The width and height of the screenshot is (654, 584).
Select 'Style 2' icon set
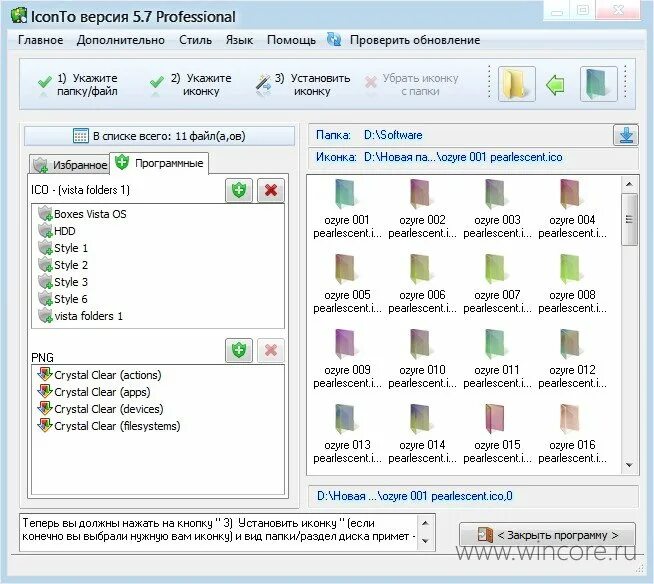tap(63, 265)
